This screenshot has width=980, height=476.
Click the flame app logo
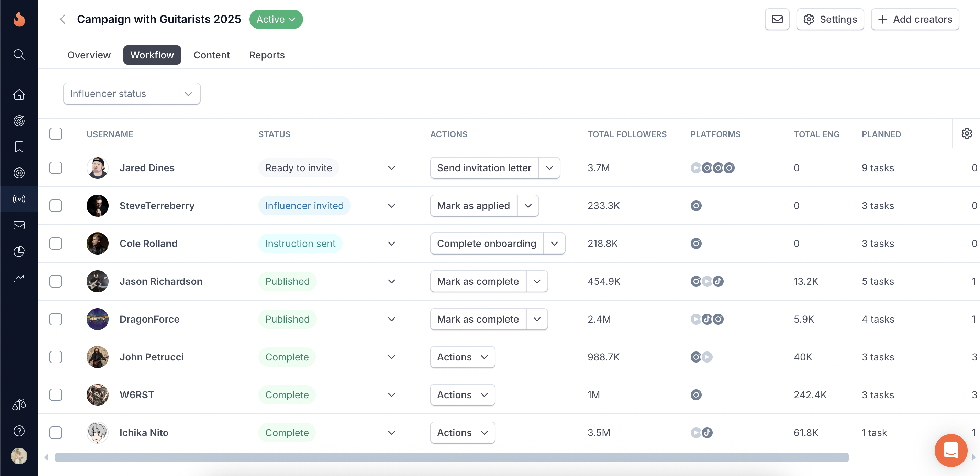click(19, 19)
